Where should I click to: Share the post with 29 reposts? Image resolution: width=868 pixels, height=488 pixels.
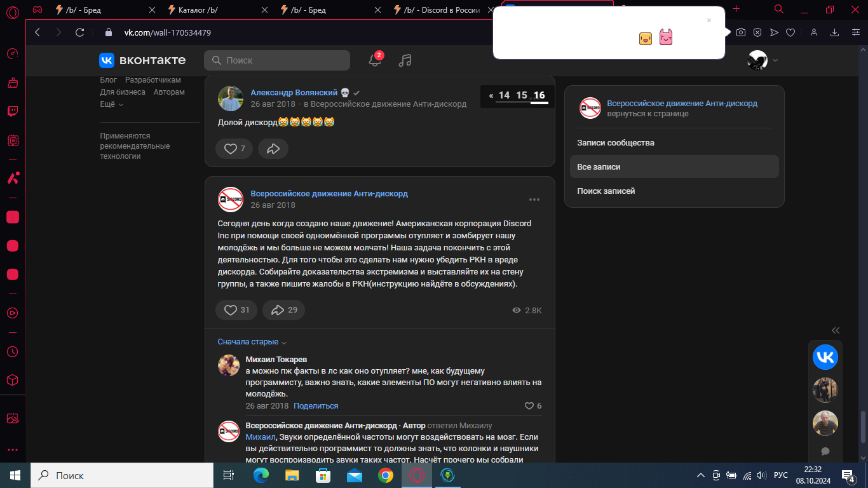283,310
